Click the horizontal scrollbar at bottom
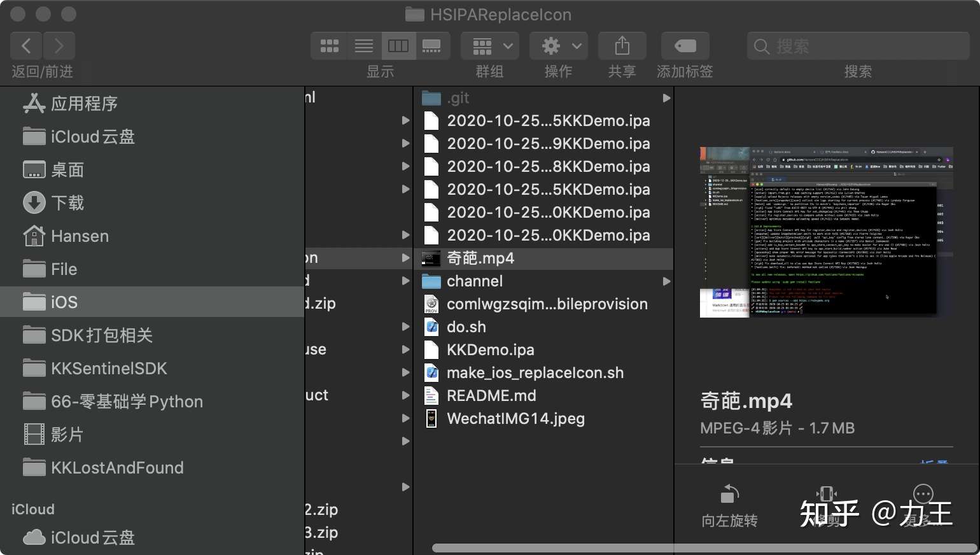The height and width of the screenshot is (555, 980). pyautogui.click(x=704, y=548)
